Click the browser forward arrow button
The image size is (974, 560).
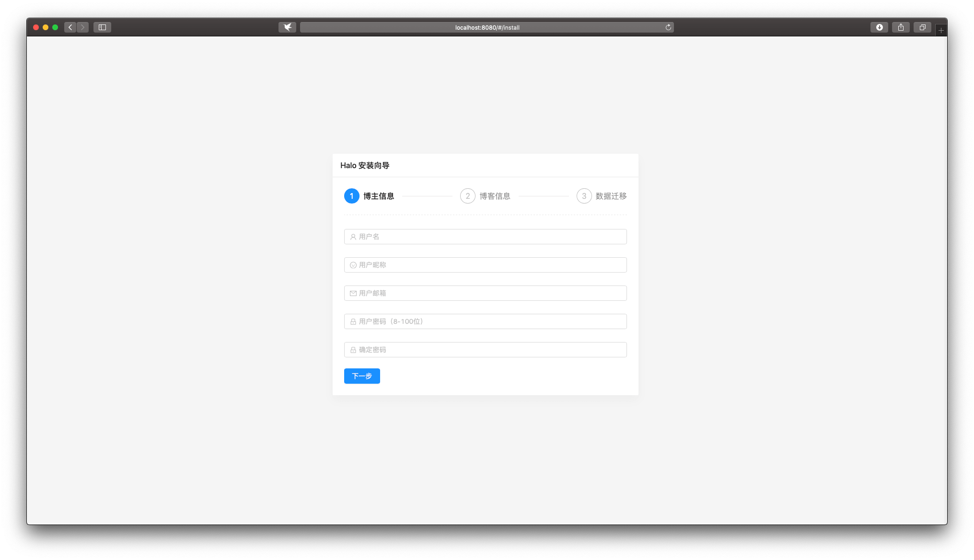click(82, 27)
